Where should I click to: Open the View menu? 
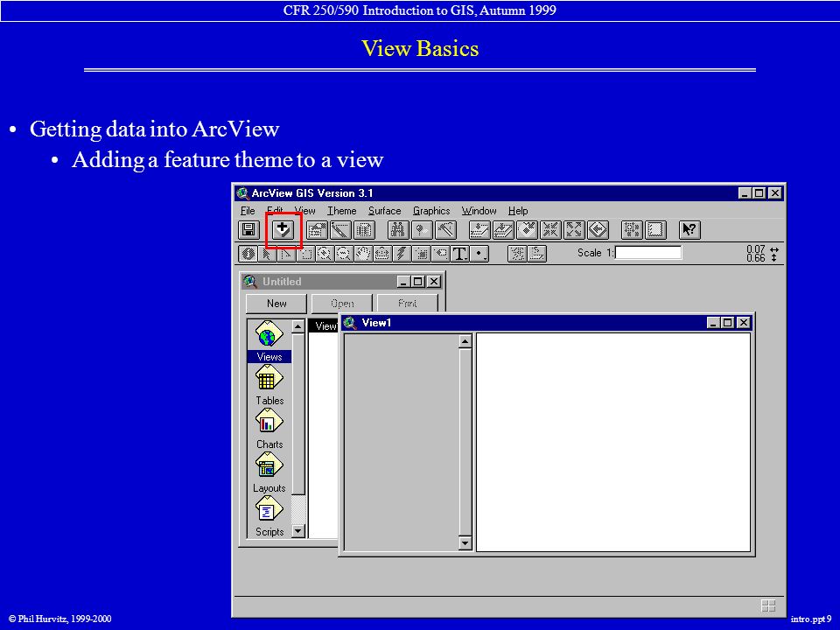point(304,211)
